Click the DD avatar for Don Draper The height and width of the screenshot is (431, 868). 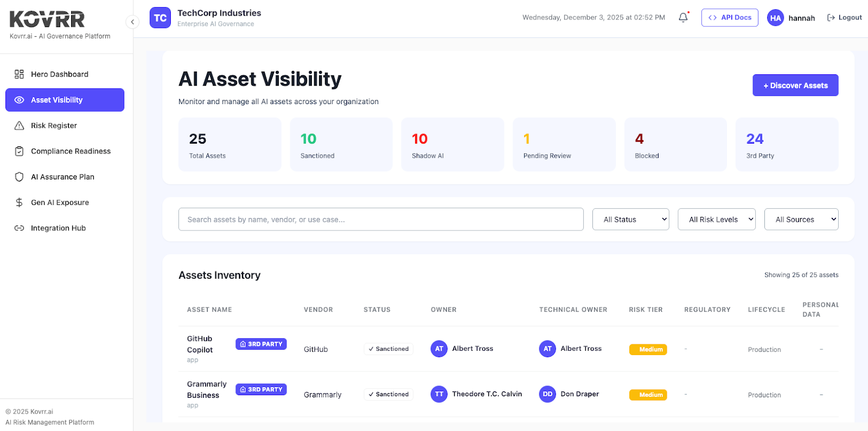pos(547,394)
